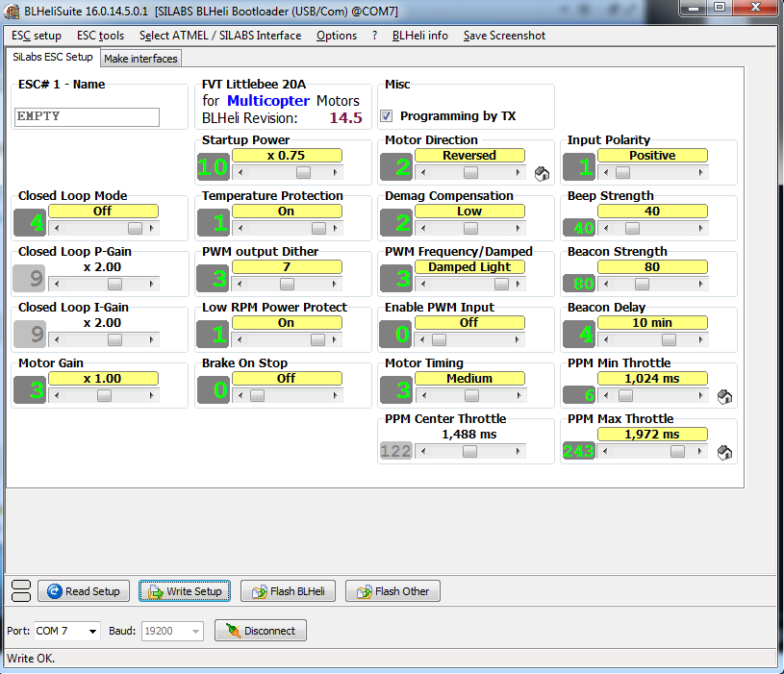Click the Startup Power slider thumb
The image size is (784, 674).
303,172
